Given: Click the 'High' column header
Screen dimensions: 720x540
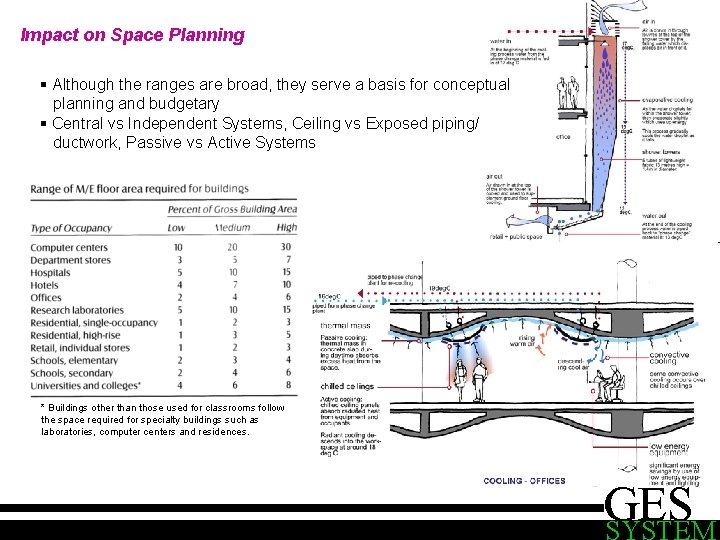Looking at the screenshot, I should 287,227.
